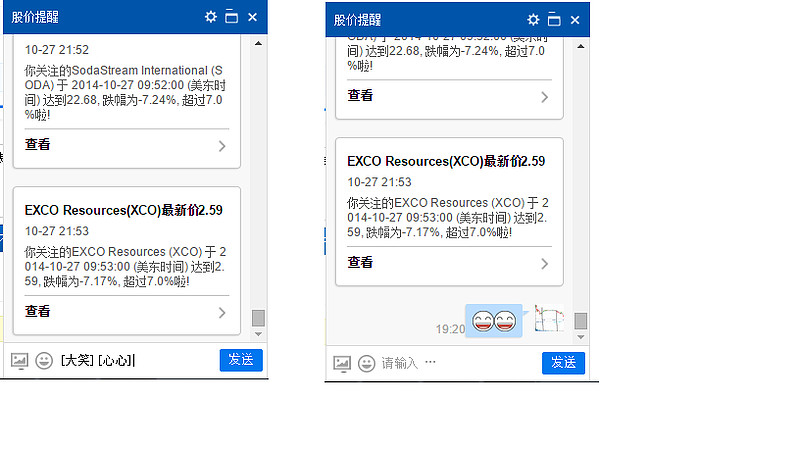Click 股价提醒 title in left window
This screenshot has height=451, width=800.
pyautogui.click(x=35, y=17)
